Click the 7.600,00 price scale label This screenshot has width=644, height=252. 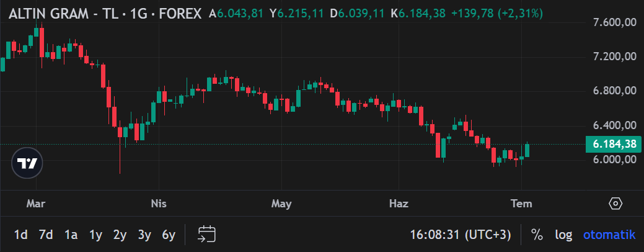[615, 23]
